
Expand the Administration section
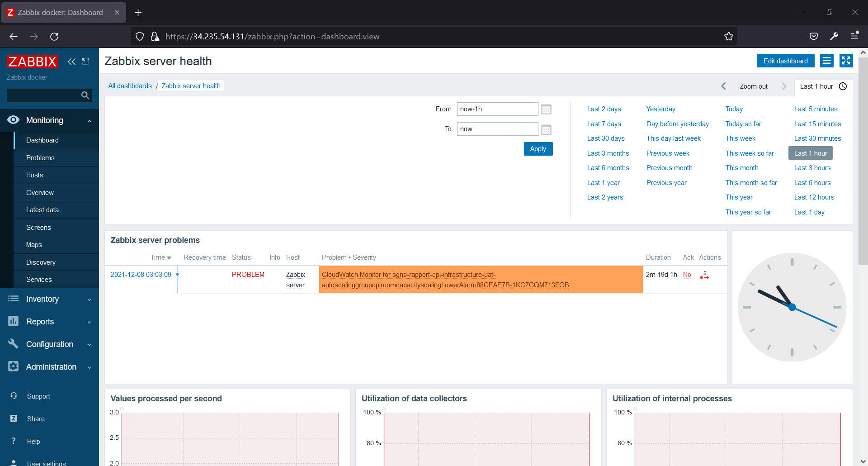coord(89,367)
